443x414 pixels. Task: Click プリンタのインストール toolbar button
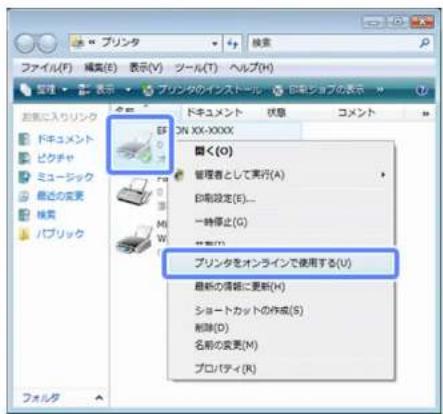click(201, 90)
